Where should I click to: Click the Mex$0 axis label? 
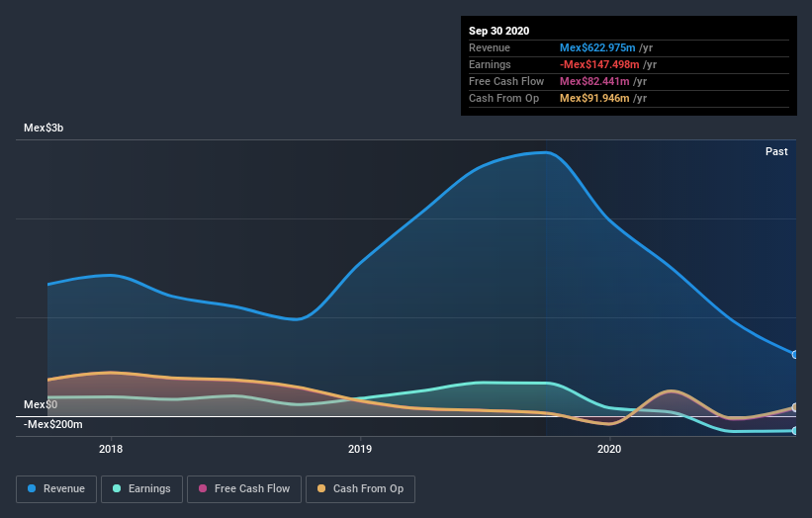point(41,404)
